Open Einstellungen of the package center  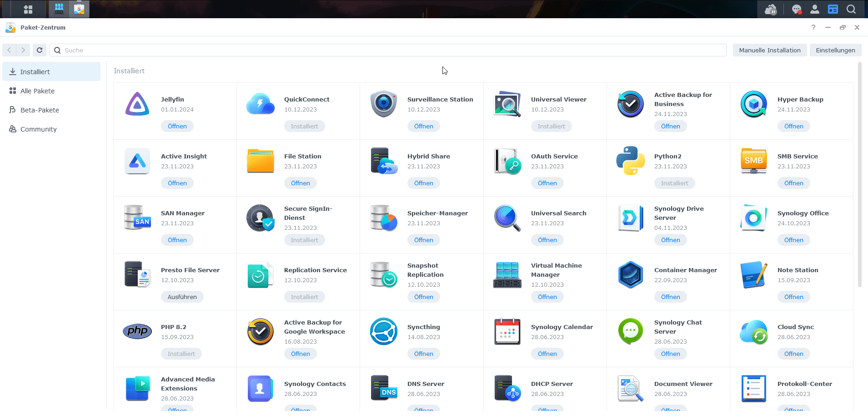coord(835,50)
